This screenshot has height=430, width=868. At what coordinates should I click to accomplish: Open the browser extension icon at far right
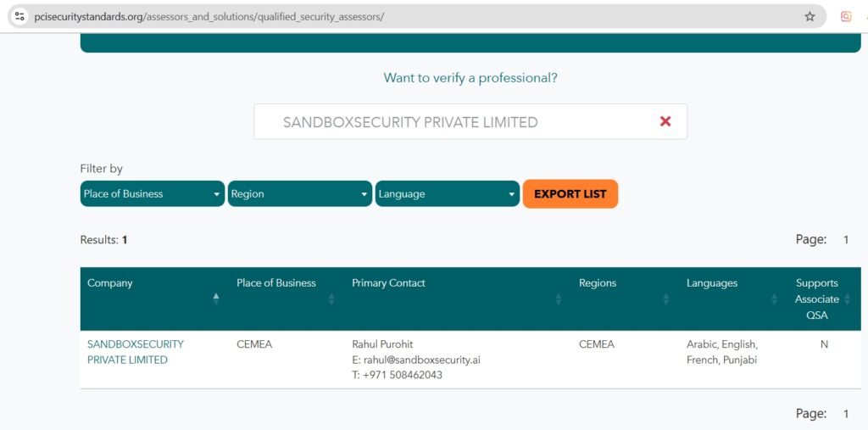pos(846,16)
